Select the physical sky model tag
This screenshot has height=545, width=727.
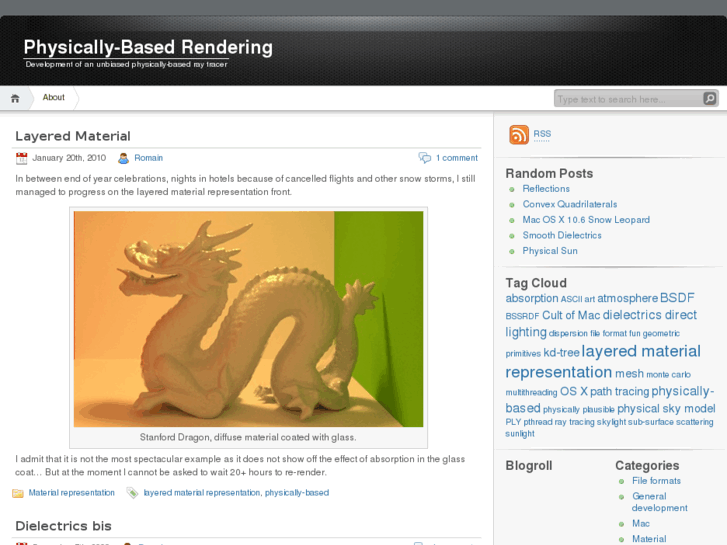pyautogui.click(x=666, y=409)
